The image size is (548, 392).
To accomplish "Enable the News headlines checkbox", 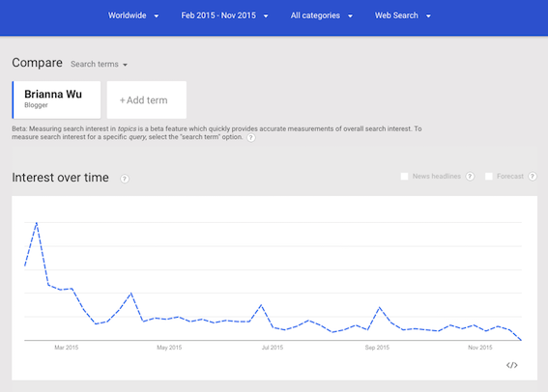I will [x=404, y=177].
